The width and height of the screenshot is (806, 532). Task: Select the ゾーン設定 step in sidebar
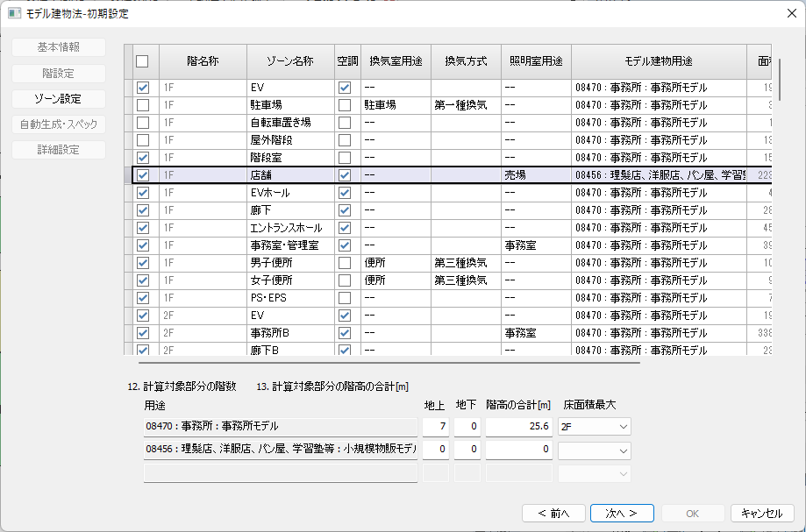pyautogui.click(x=58, y=99)
